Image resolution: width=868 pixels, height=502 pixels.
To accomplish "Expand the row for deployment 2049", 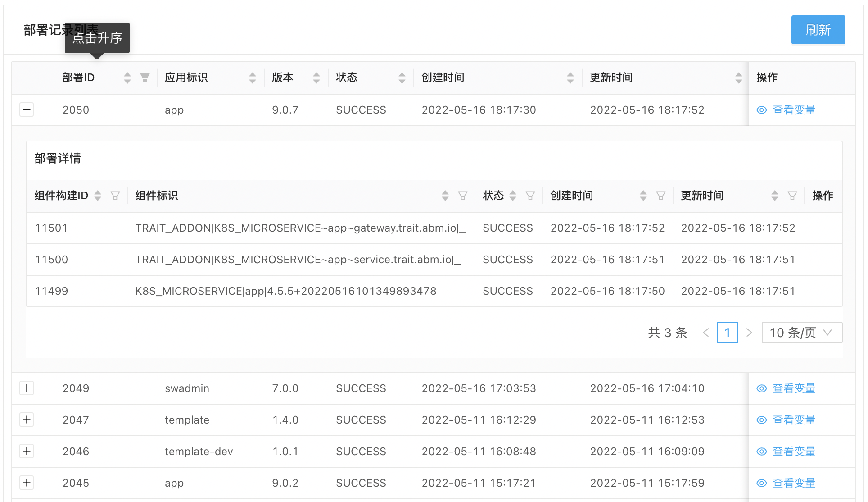I will point(27,388).
